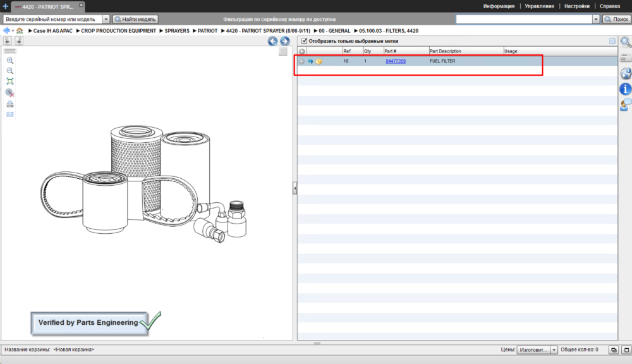Click the single window icon in status bar
The width and height of the screenshot is (632, 364).
(626, 350)
